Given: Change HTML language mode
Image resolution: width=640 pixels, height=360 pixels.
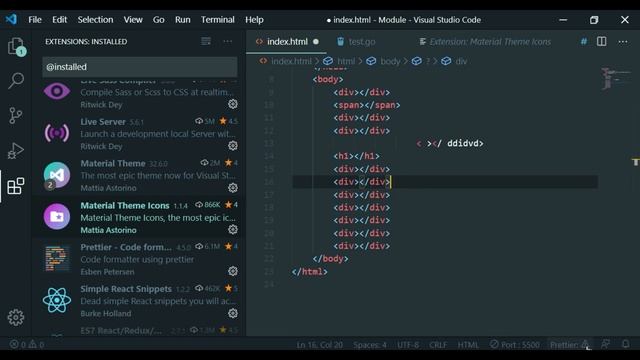Looking at the screenshot, I should coord(468,345).
